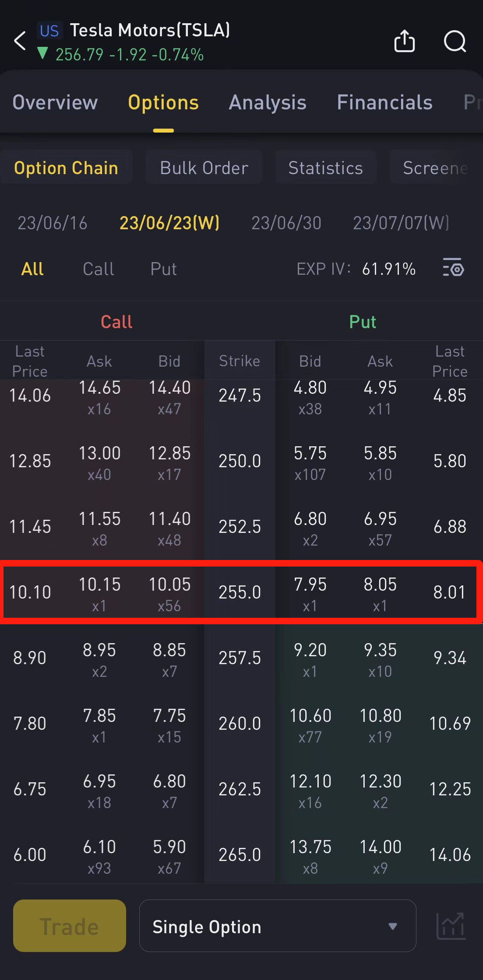The height and width of the screenshot is (980, 483).
Task: Tap the back arrow icon
Action: point(20,42)
